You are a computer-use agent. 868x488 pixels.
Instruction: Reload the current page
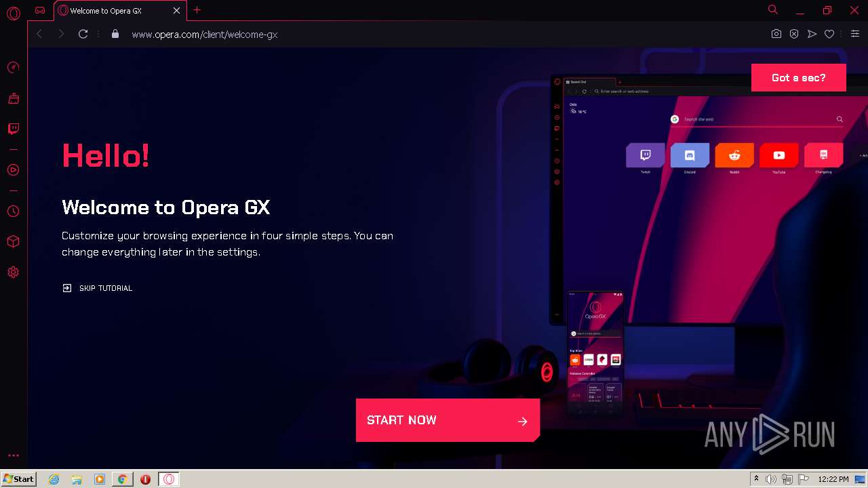coord(83,34)
